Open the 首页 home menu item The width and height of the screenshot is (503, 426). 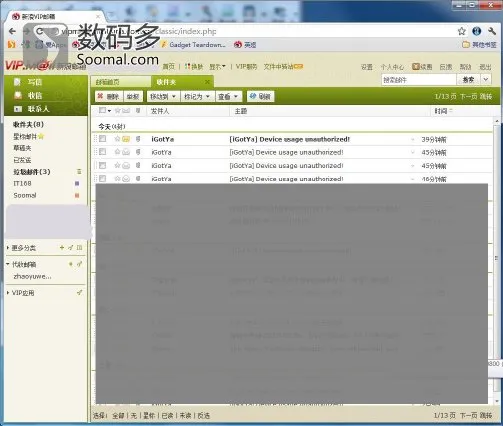(x=168, y=67)
